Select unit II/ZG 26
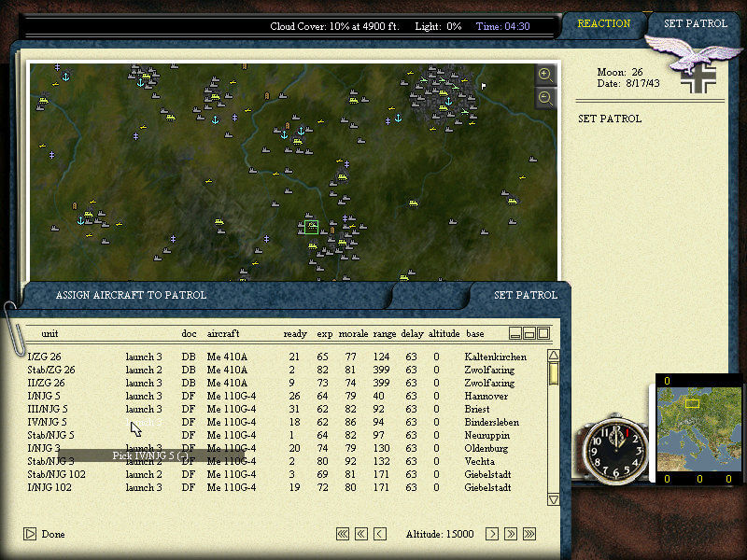747x560 pixels. point(46,383)
